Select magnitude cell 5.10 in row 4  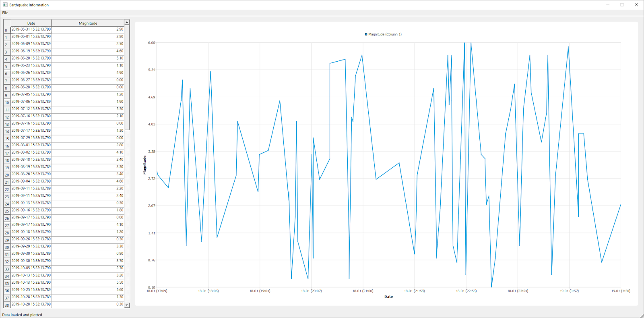coord(88,58)
